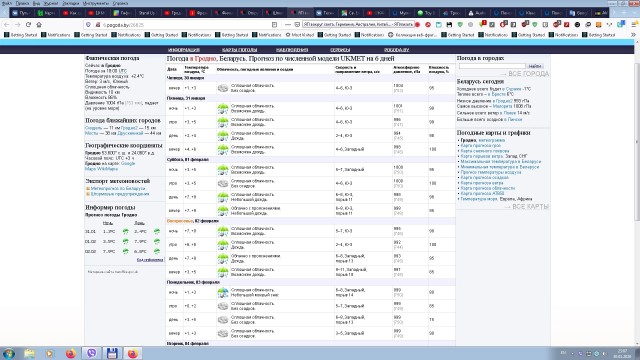Open the Файл menu
640x360 pixels.
click(7, 3)
